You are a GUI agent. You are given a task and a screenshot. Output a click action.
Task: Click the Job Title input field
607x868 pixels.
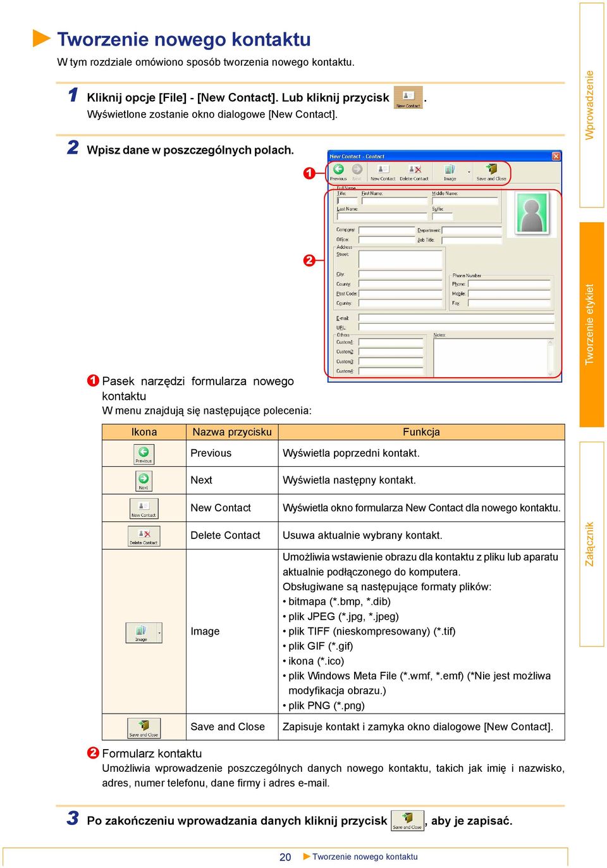[471, 240]
